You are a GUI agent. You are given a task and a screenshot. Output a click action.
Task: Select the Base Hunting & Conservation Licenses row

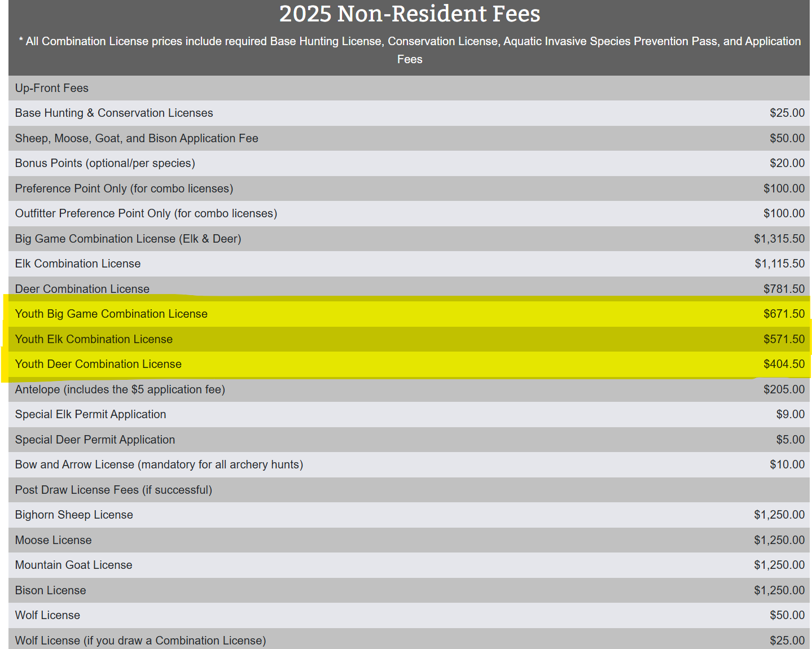[x=114, y=113]
